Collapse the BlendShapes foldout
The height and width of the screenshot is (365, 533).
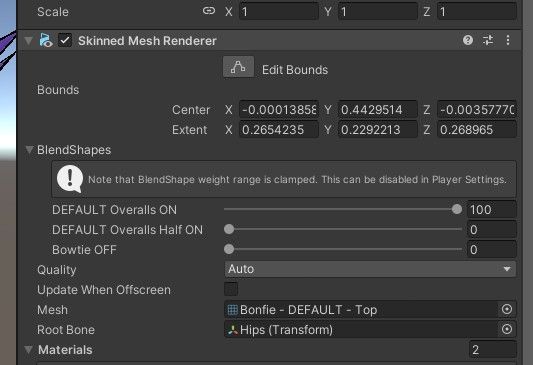tap(30, 150)
